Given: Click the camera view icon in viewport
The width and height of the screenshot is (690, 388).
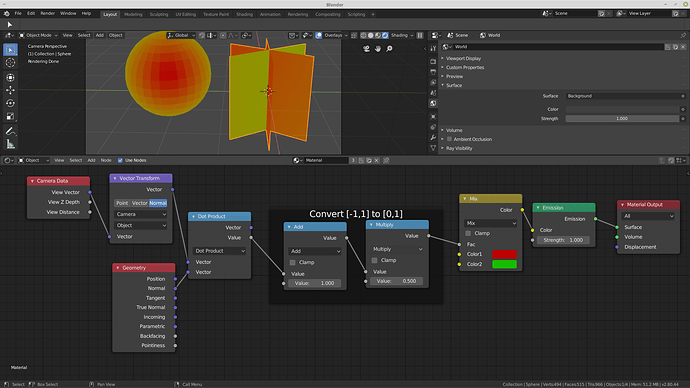Looking at the screenshot, I should point(366,49).
